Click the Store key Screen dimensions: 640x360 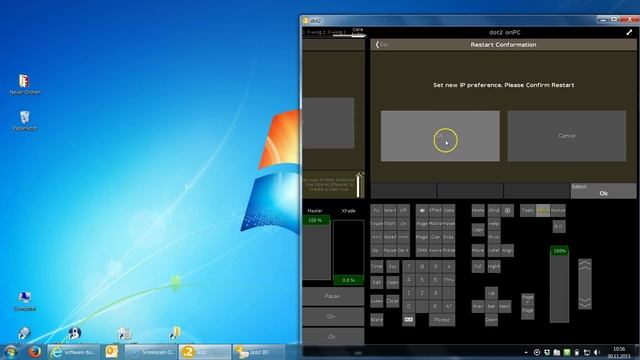[377, 320]
